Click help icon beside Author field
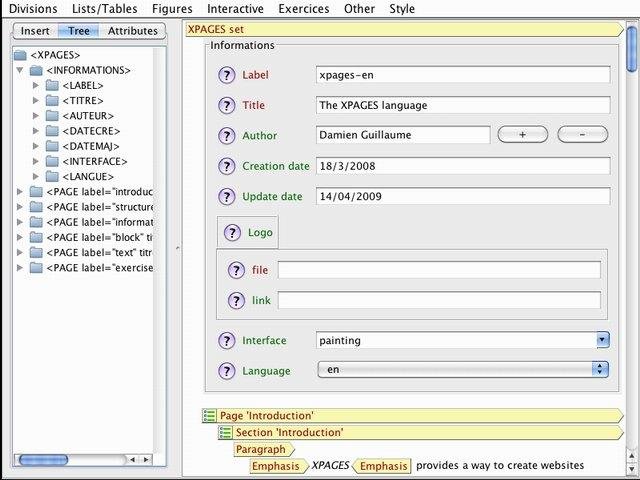640x480 pixels. 227,135
